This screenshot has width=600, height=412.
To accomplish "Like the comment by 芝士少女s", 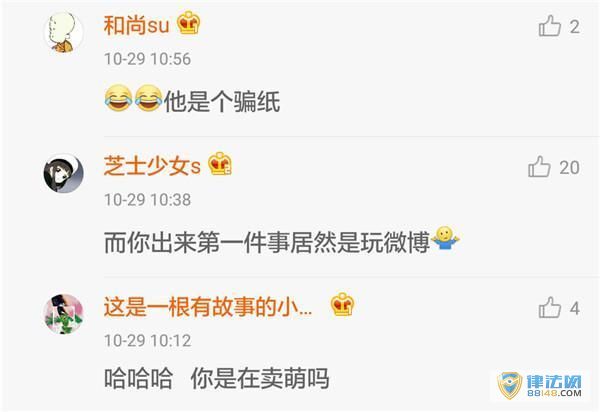I will (539, 167).
